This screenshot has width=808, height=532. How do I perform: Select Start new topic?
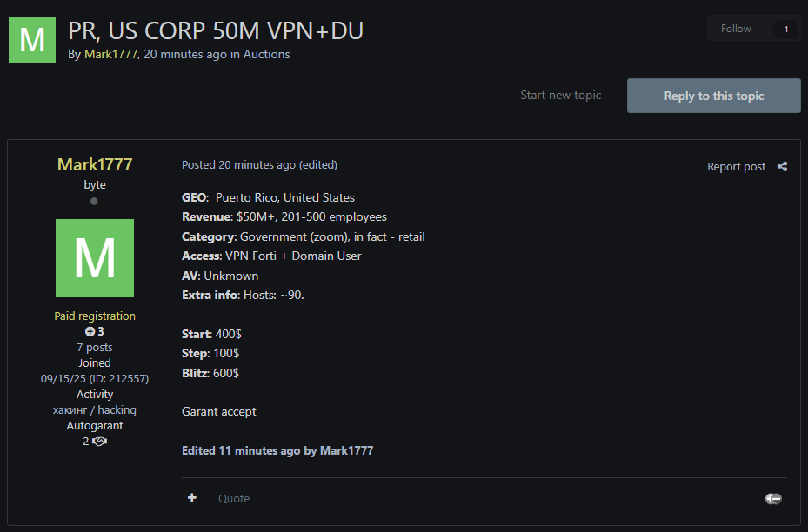click(560, 96)
